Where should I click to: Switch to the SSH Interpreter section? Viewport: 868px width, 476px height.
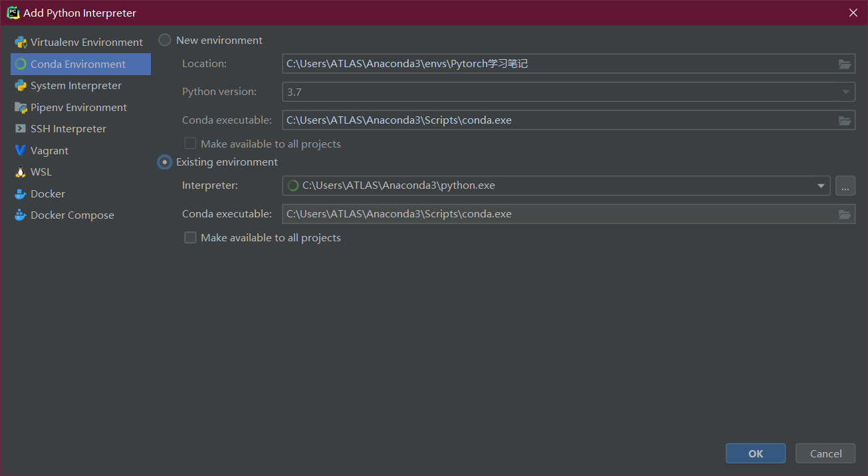point(68,129)
